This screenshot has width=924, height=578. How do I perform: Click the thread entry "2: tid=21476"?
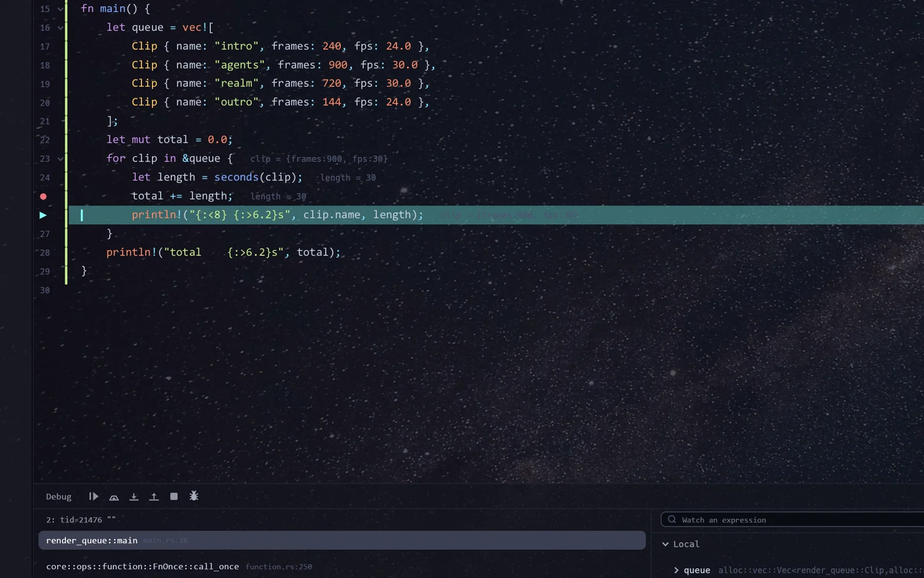pos(81,520)
